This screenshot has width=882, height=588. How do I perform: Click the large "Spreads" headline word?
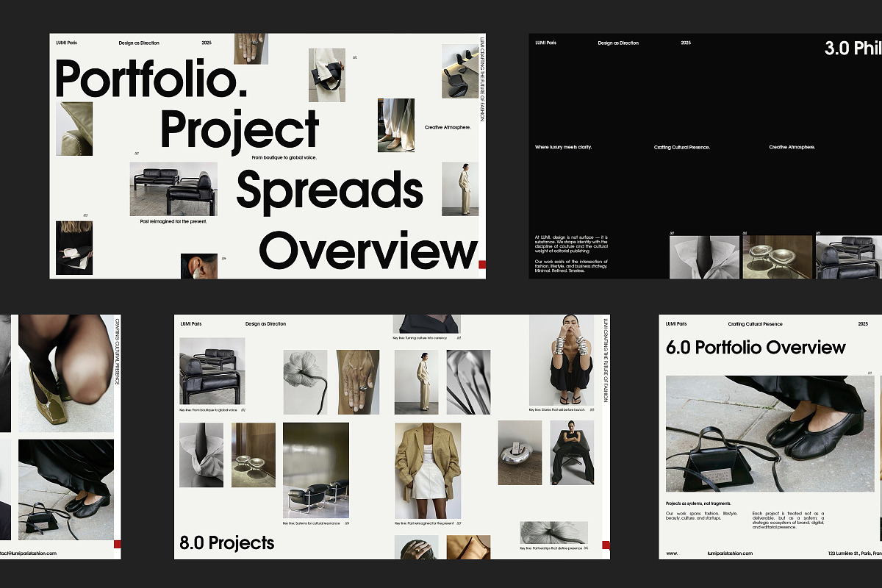click(329, 190)
